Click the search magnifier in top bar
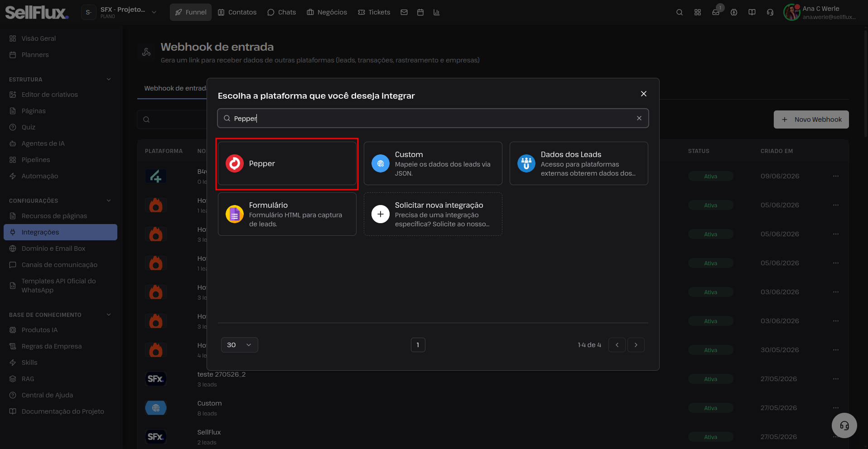The image size is (868, 449). click(680, 12)
